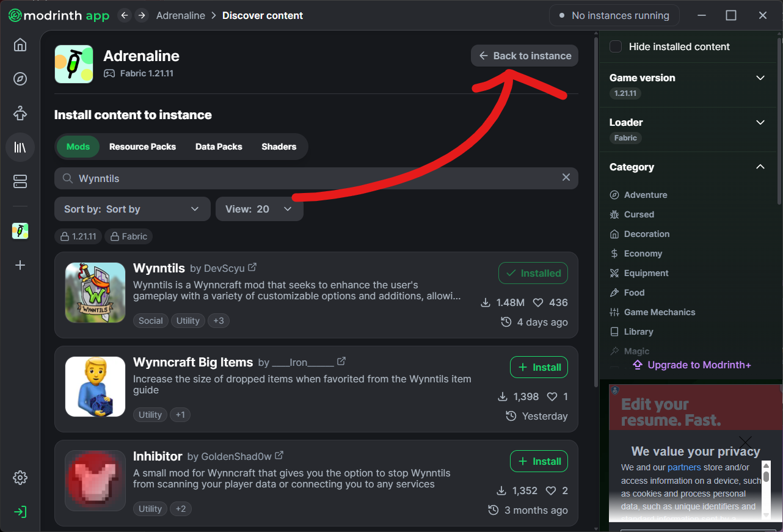Click the locked Fabric filter chip
This screenshot has width=783, height=532.
(128, 236)
